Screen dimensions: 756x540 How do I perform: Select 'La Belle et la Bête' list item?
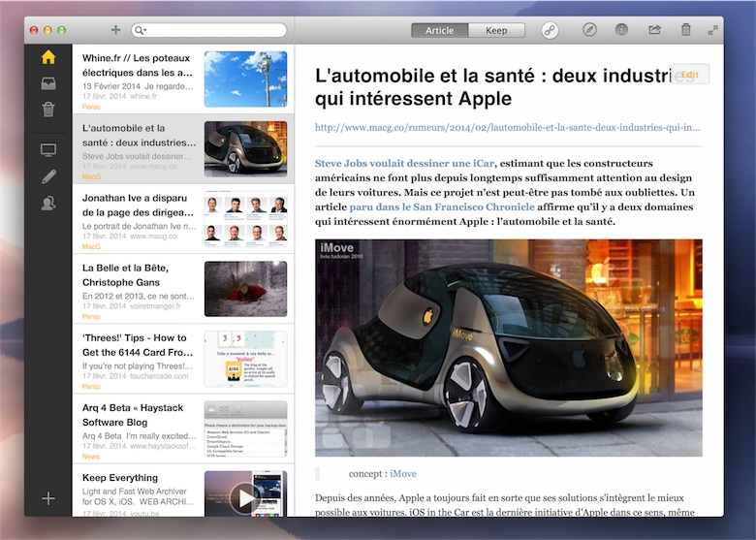pos(183,289)
